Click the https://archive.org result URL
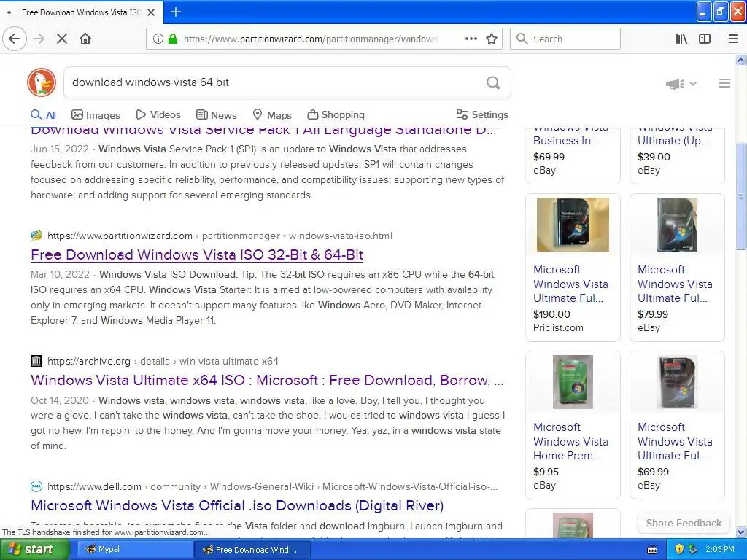The width and height of the screenshot is (747, 560). [89, 361]
